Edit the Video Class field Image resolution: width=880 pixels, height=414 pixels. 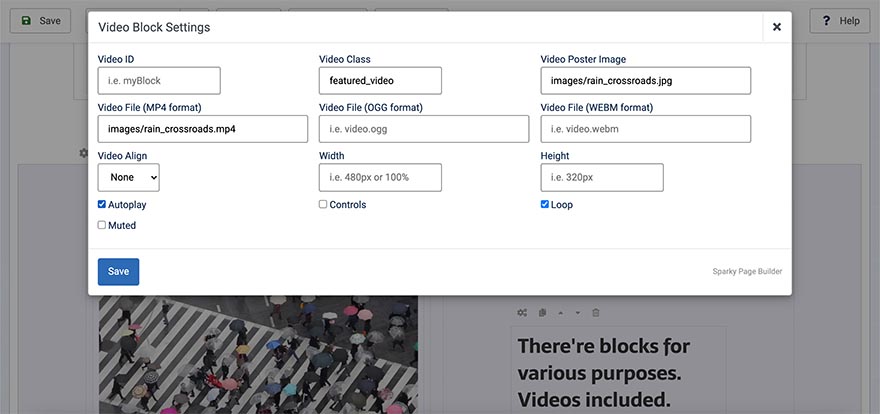pyautogui.click(x=380, y=81)
